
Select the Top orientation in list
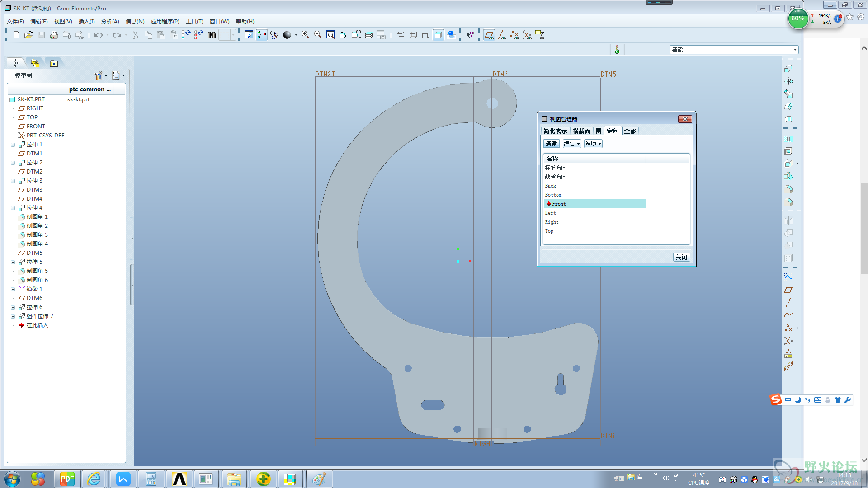point(549,231)
